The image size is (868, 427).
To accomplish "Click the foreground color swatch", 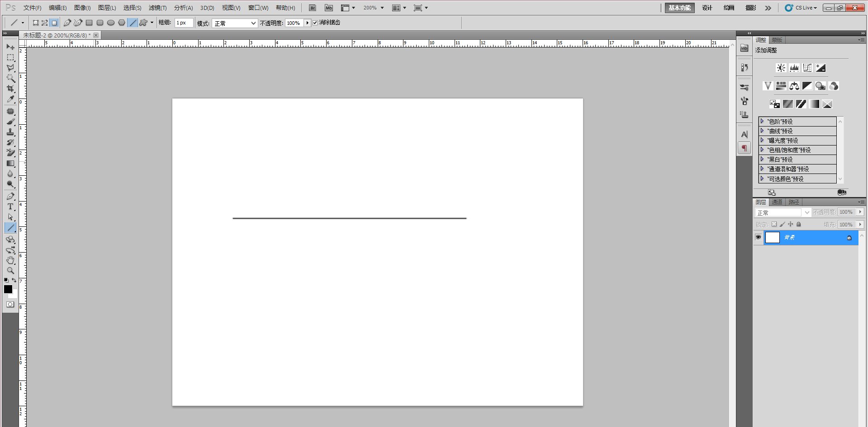I will 8,289.
